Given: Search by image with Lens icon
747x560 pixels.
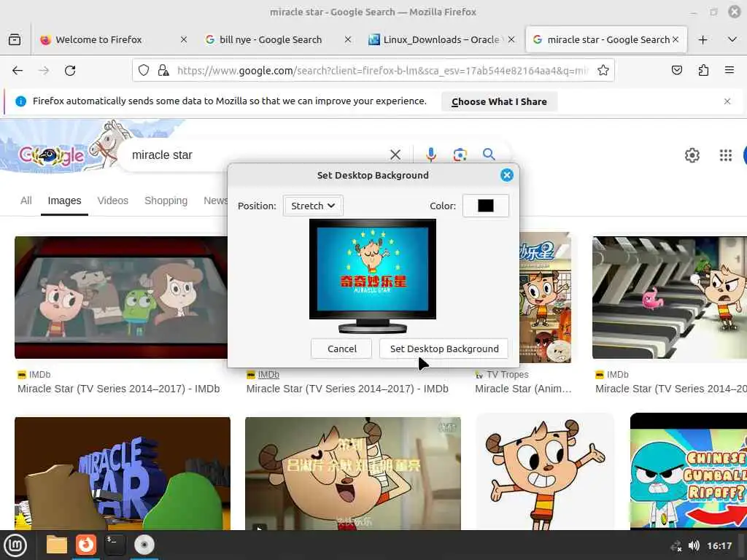Looking at the screenshot, I should click(460, 155).
